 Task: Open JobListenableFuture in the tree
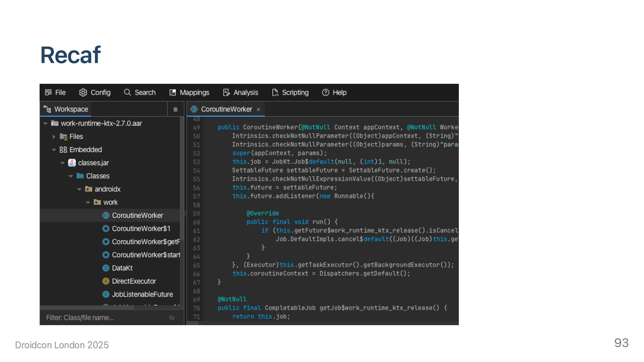click(142, 294)
